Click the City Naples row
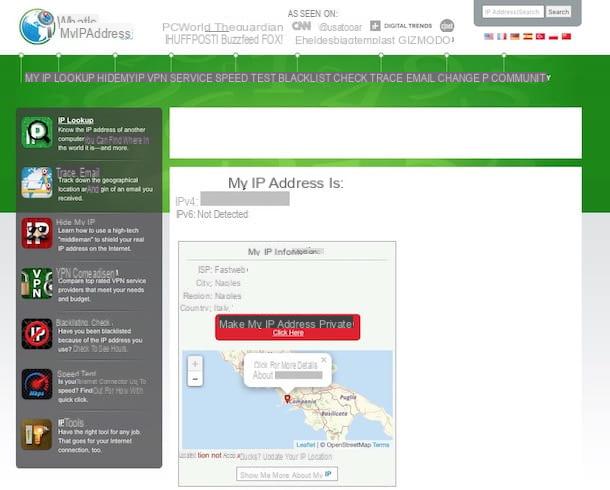 [x=218, y=283]
